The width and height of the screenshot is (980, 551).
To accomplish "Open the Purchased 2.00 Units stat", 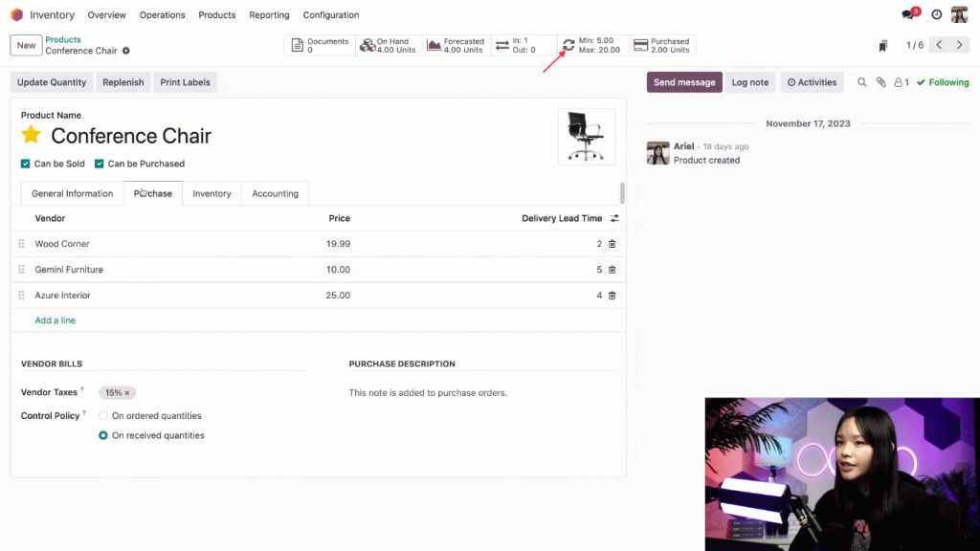I will [662, 45].
